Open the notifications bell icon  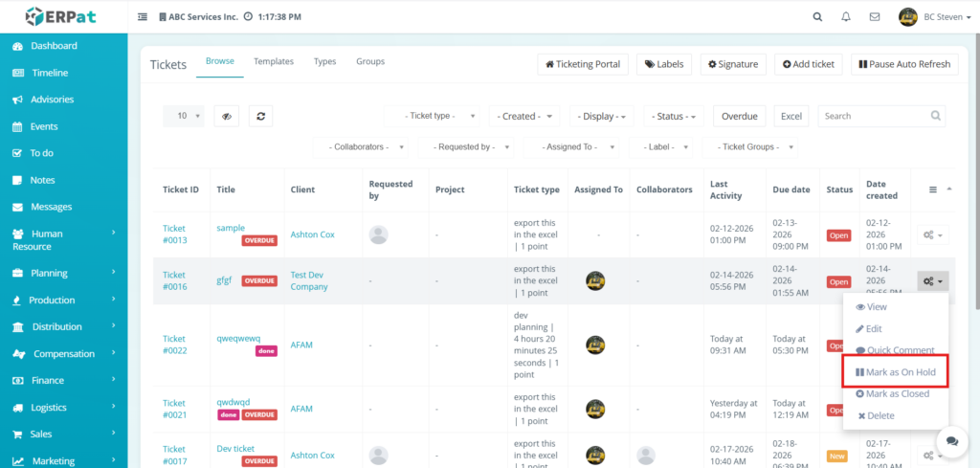coord(845,16)
